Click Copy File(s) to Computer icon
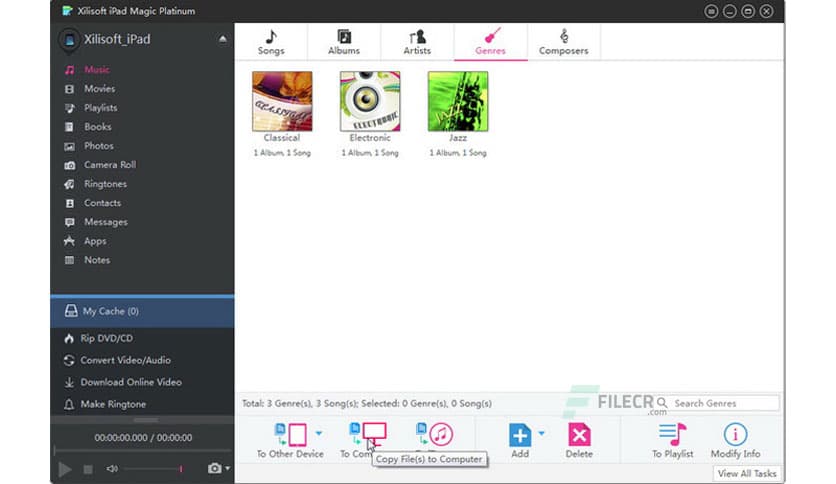Viewport: 836px width, 484px height. [x=368, y=434]
